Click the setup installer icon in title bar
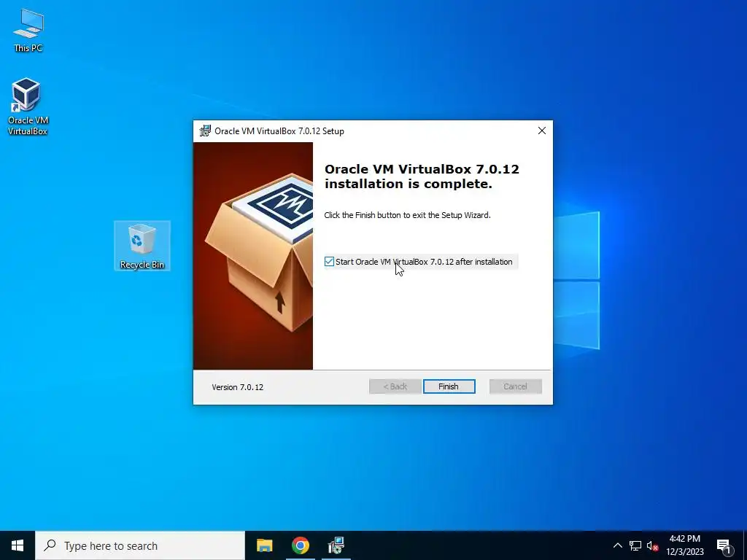This screenshot has height=560, width=747. 205,131
